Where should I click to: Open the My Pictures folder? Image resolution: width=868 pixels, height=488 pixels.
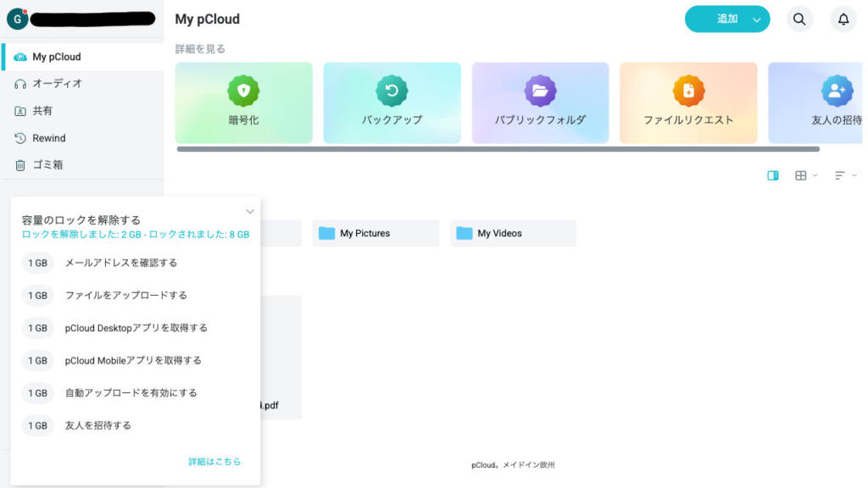(x=376, y=233)
